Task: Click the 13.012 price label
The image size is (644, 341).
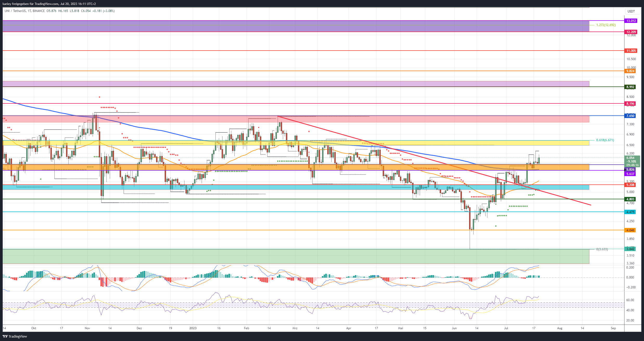Action: click(631, 21)
